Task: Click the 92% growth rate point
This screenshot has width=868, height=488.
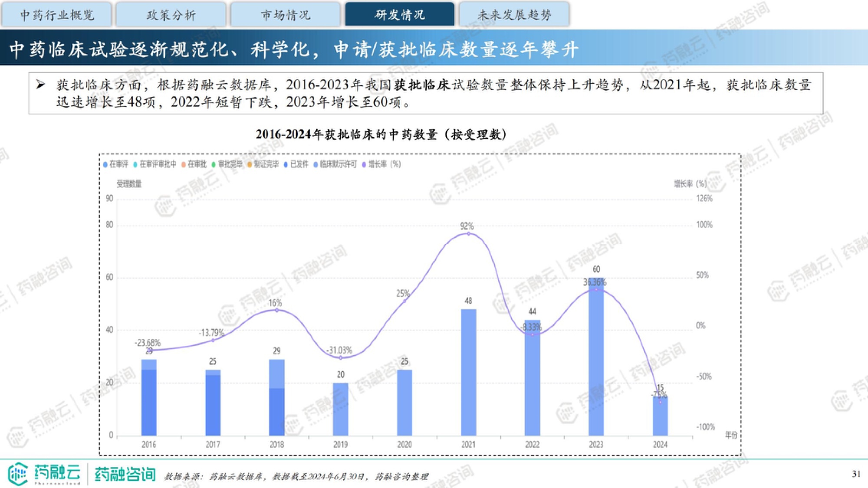Action: pyautogui.click(x=468, y=234)
